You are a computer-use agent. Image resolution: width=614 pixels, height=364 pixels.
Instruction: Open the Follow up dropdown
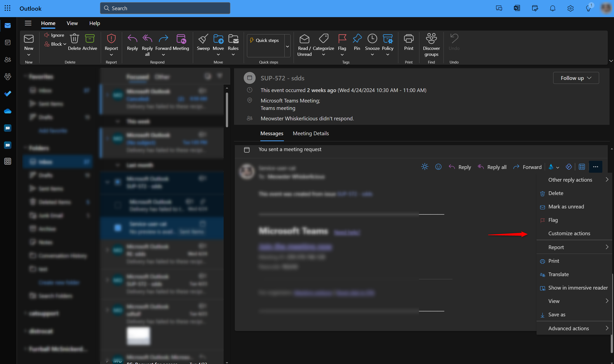[x=576, y=78]
